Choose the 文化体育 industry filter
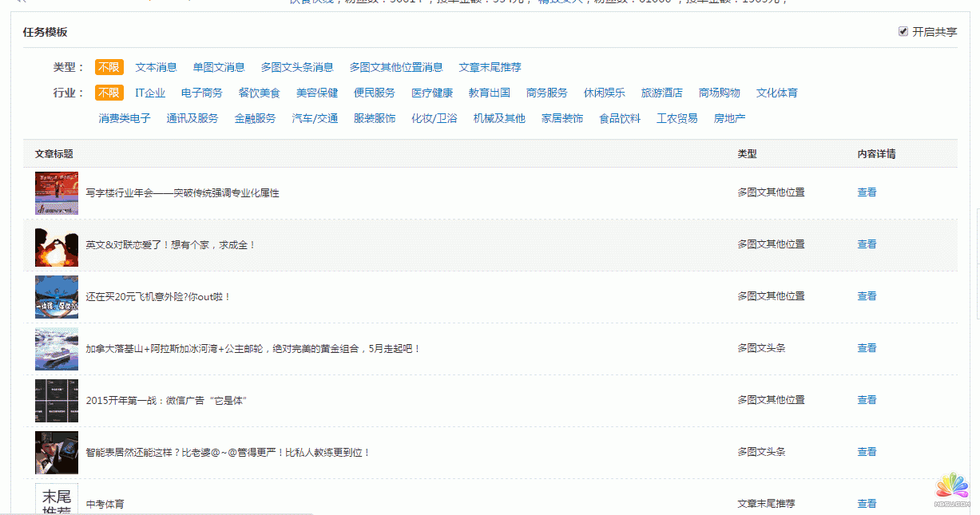This screenshot has height=515, width=980. pos(778,93)
